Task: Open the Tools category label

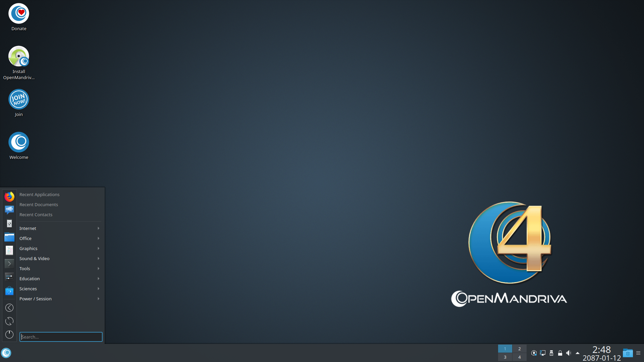Action: pos(25,268)
